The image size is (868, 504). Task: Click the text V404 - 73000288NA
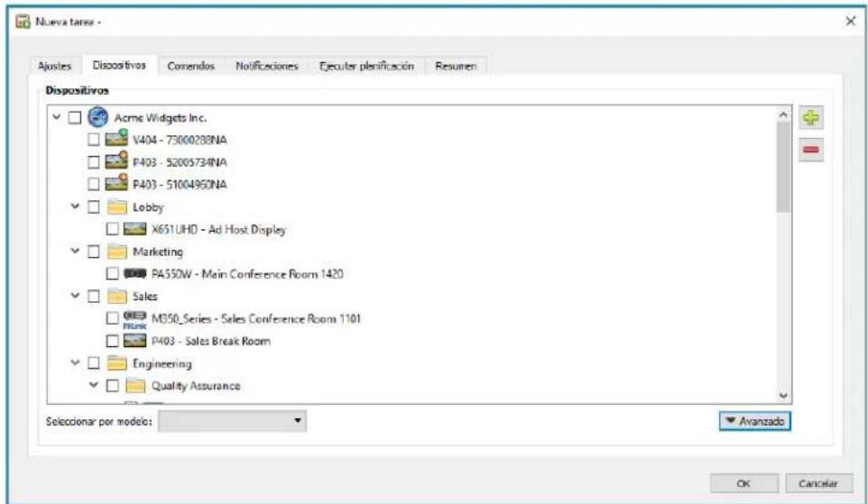tap(180, 140)
